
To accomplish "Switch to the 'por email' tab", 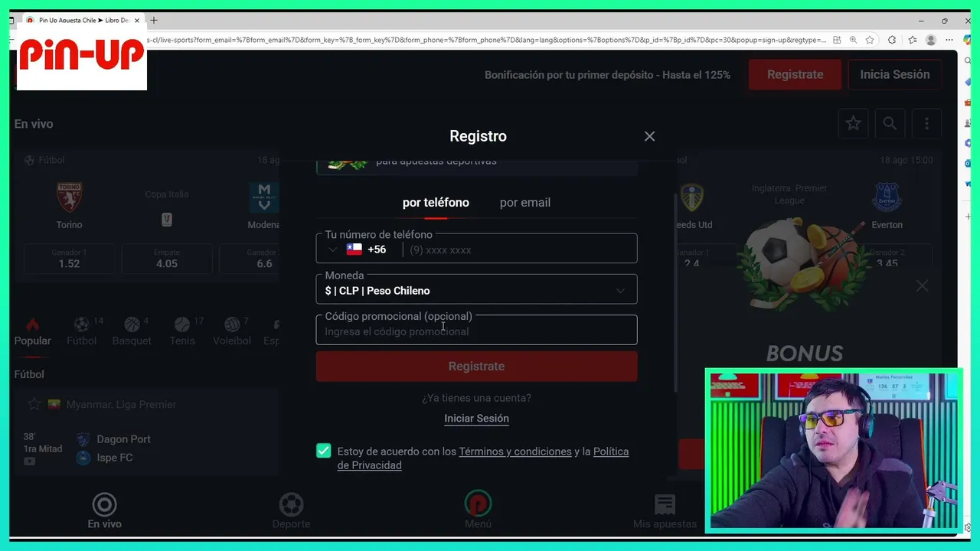I will pyautogui.click(x=525, y=203).
